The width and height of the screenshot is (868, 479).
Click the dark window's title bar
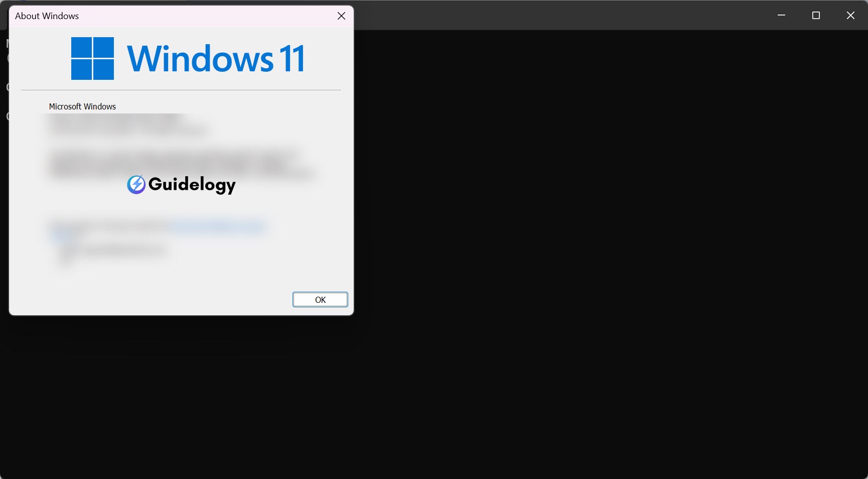[552, 16]
